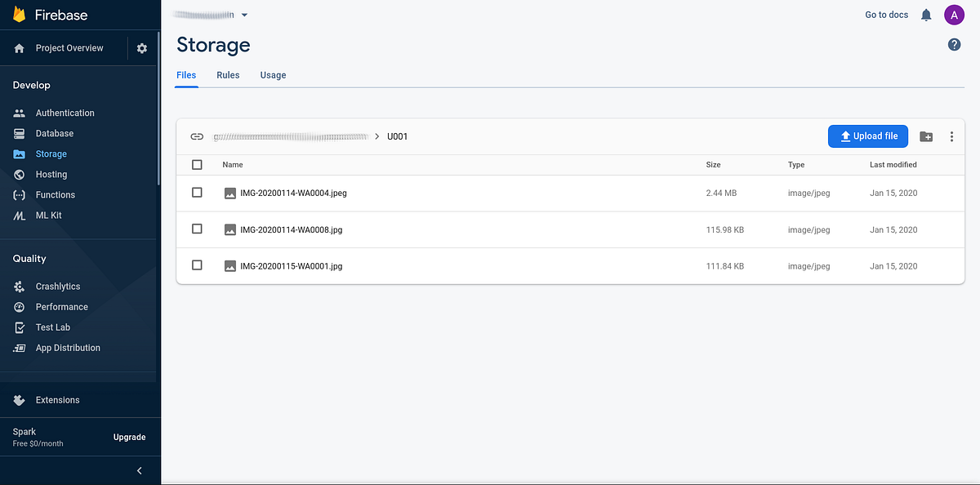
Task: Check the box for IMG-20200114-WA0004.jpeg
Action: point(197,193)
